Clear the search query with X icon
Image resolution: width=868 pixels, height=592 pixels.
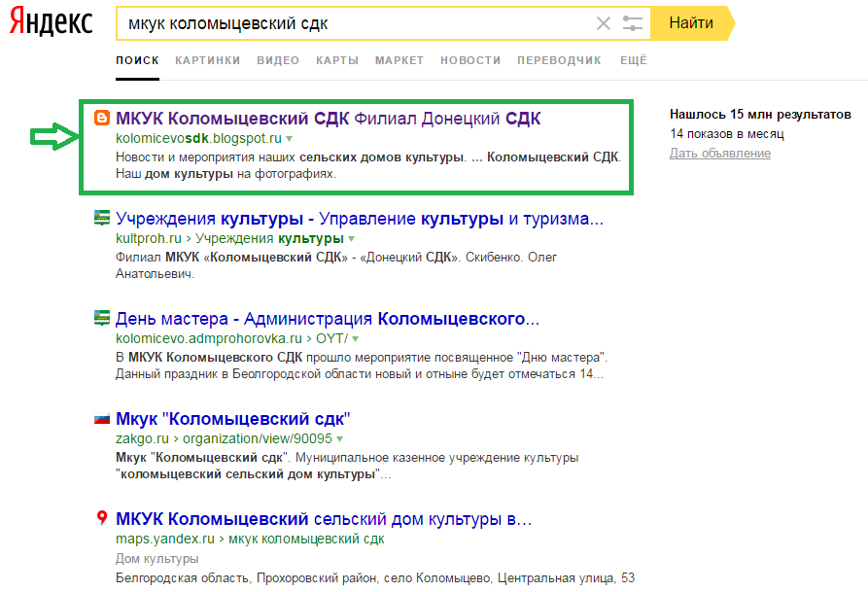pos(604,23)
